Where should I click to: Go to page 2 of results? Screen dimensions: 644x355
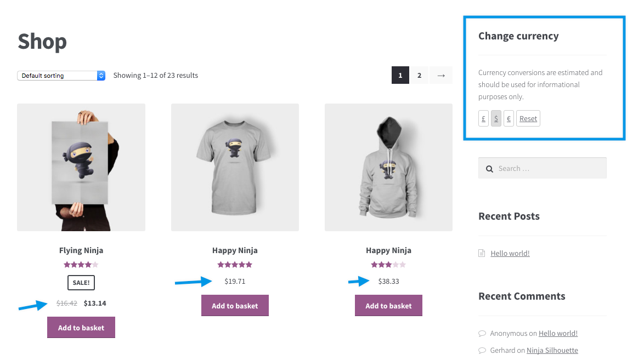point(419,76)
